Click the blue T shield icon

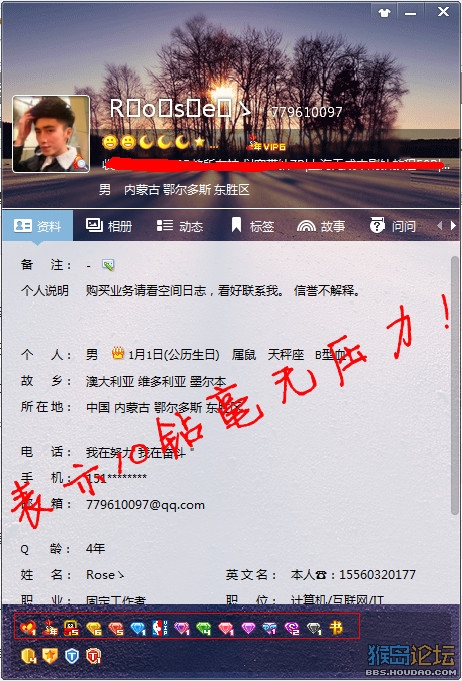pyautogui.click(x=72, y=656)
